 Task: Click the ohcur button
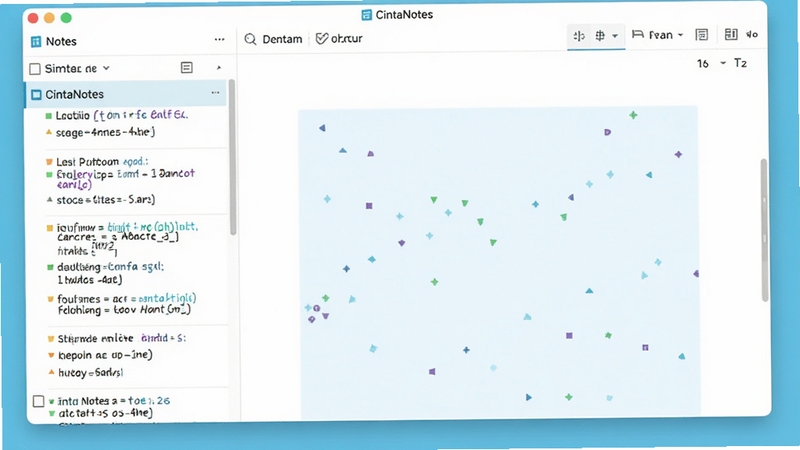(339, 38)
